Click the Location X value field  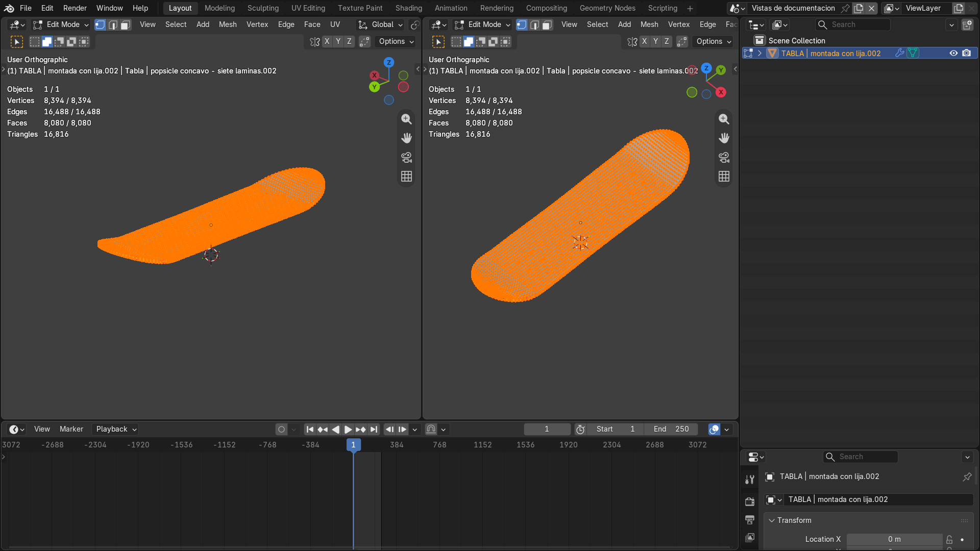point(894,539)
